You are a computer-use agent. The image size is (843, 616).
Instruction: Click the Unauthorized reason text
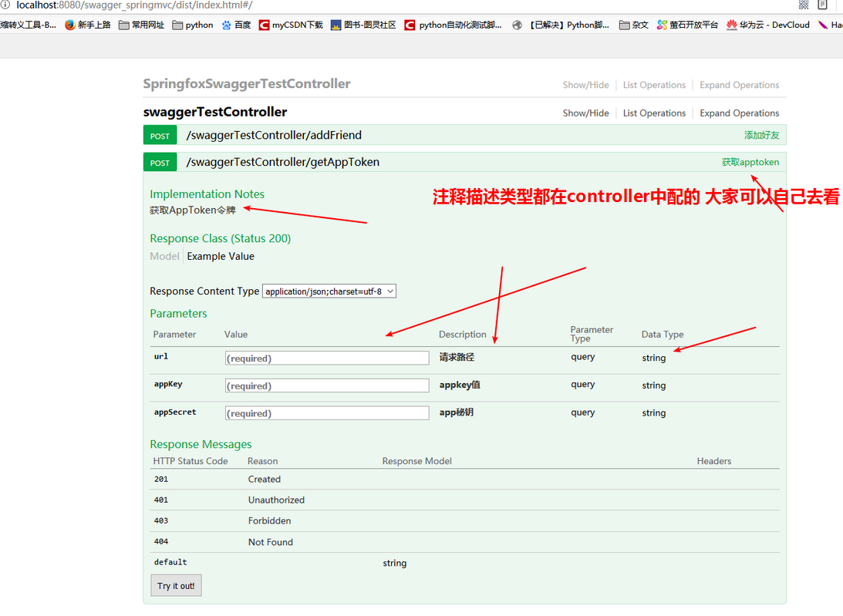coord(276,500)
